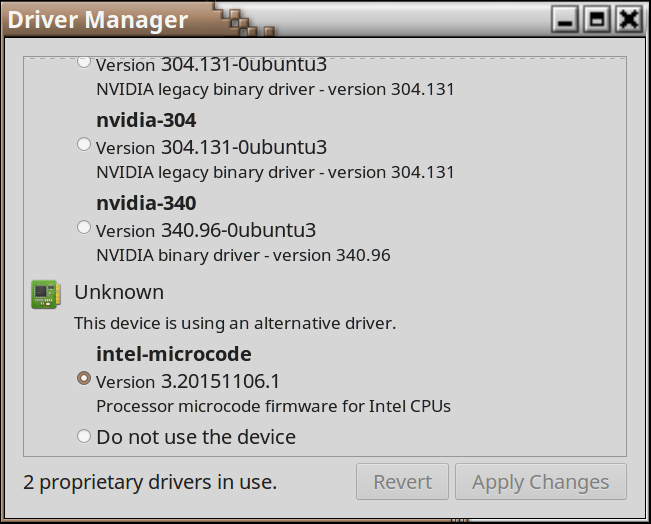Click the nvidia-340 driver name label
This screenshot has width=651, height=524.
(146, 203)
